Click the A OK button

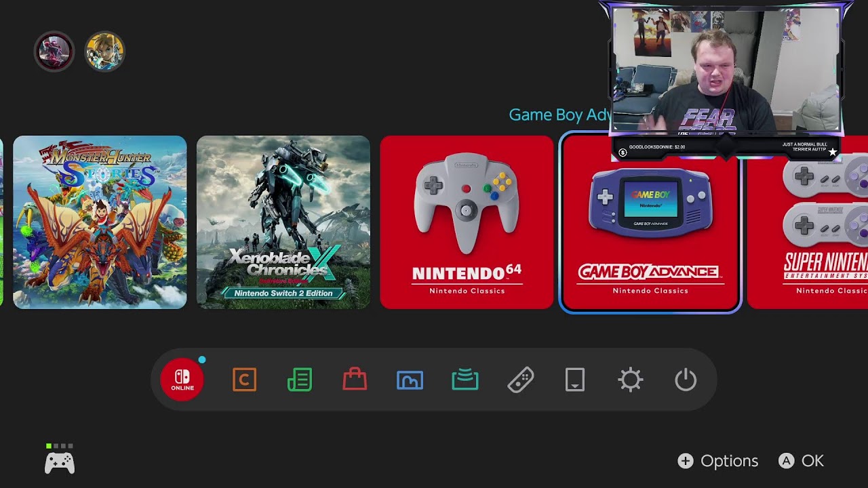(801, 461)
